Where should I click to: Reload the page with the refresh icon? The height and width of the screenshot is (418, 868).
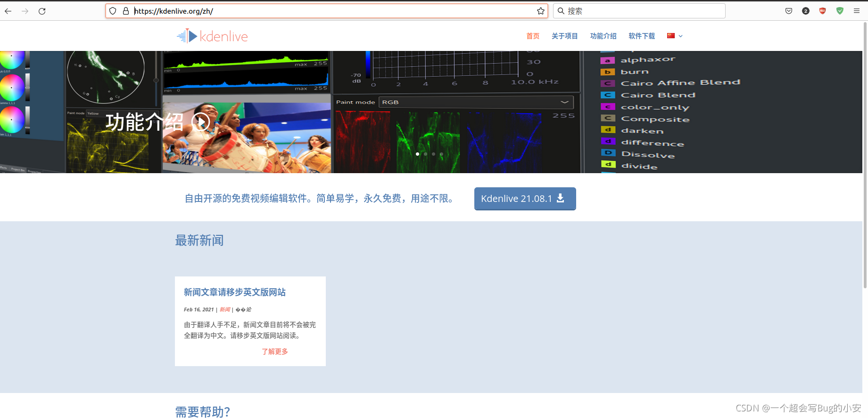pyautogui.click(x=42, y=11)
